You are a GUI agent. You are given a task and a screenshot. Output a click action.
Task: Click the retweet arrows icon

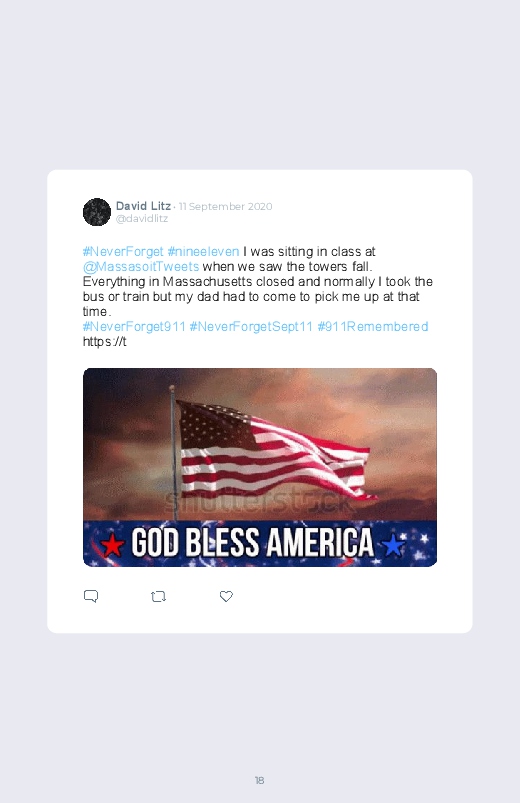158,597
